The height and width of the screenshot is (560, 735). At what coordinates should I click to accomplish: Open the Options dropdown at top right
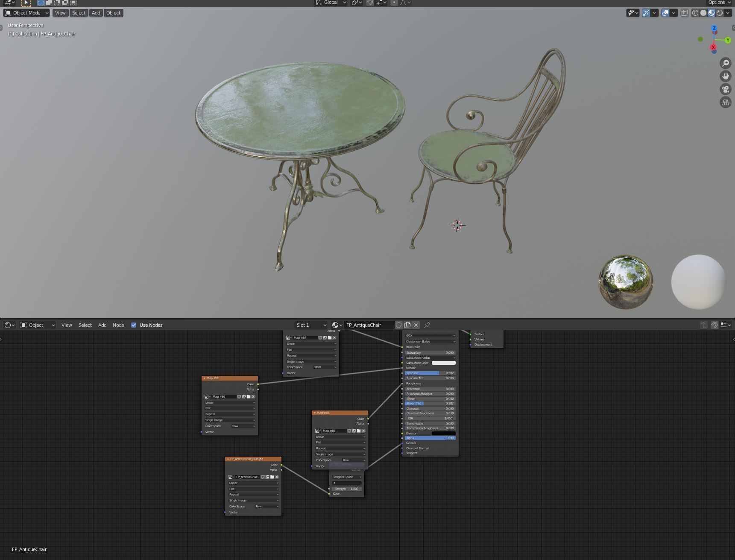coord(719,3)
